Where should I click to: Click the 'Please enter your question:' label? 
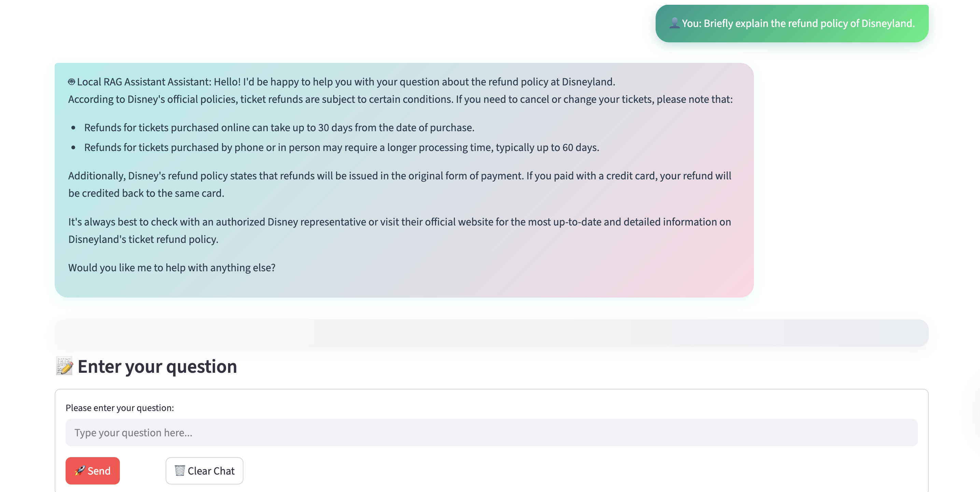click(120, 408)
